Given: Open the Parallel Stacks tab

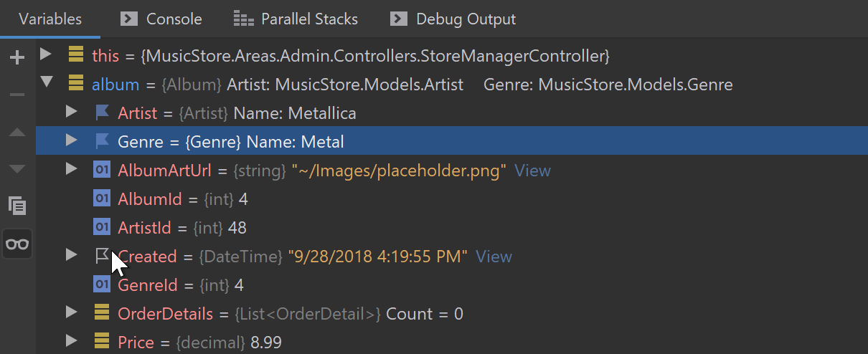Looking at the screenshot, I should (296, 19).
